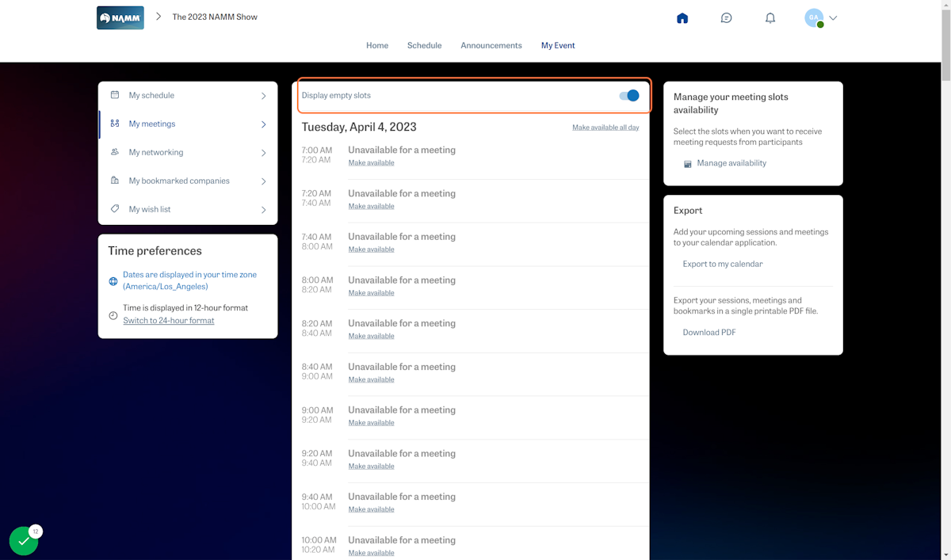Open the chat messages icon
Viewport: 951px width, 560px height.
coord(726,17)
